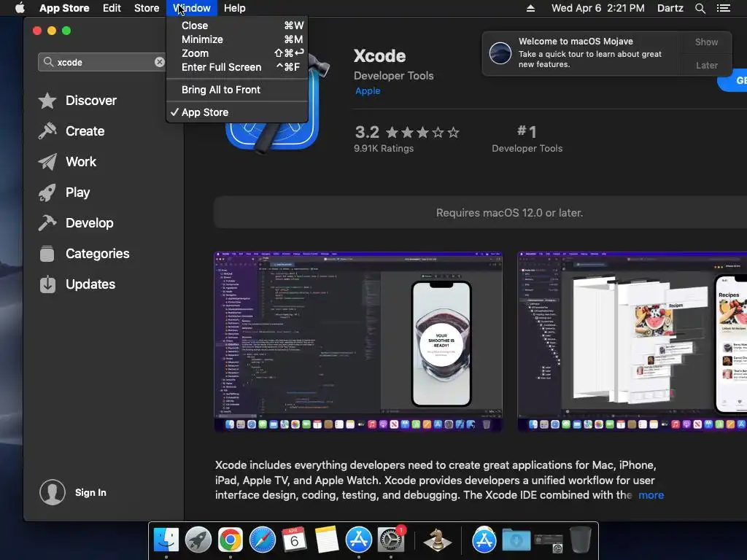Click the #1 Developer Tools ranking
The image size is (747, 560).
tap(527, 138)
